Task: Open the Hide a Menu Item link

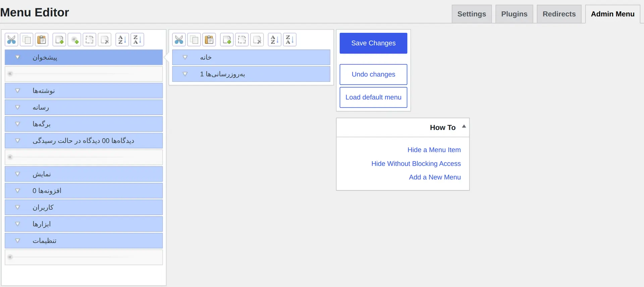Action: point(434,150)
